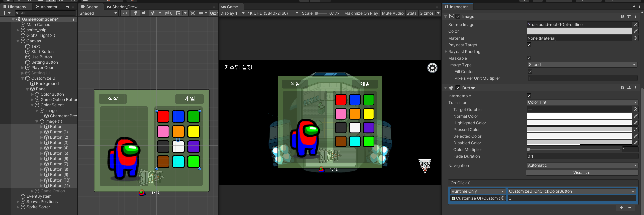Use eyedropper for Image Color
The height and width of the screenshot is (215, 644).
(x=636, y=31)
